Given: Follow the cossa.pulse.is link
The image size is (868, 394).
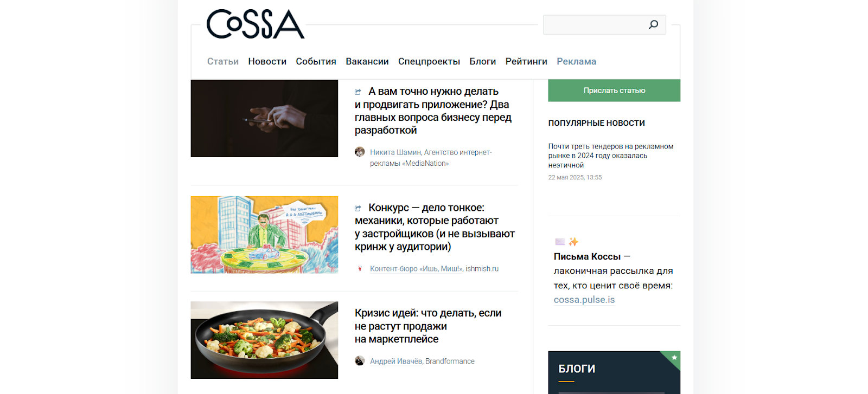Looking at the screenshot, I should coord(584,300).
